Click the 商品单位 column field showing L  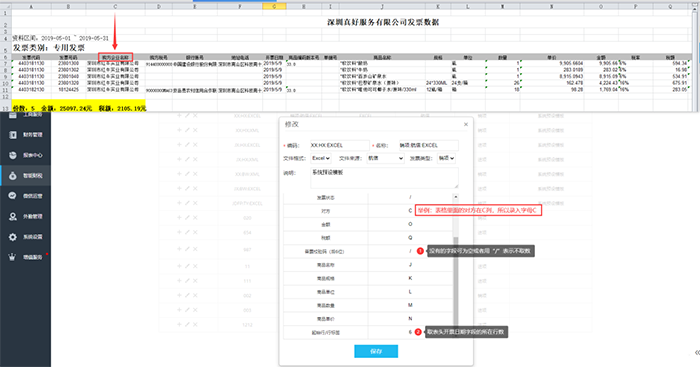tap(410, 292)
